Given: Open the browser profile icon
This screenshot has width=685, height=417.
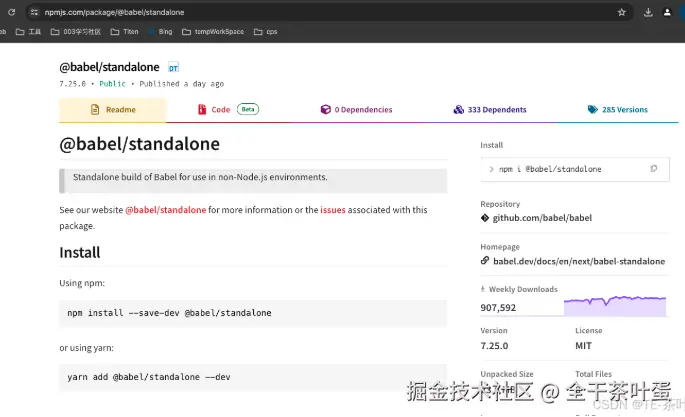Looking at the screenshot, I should tap(667, 12).
